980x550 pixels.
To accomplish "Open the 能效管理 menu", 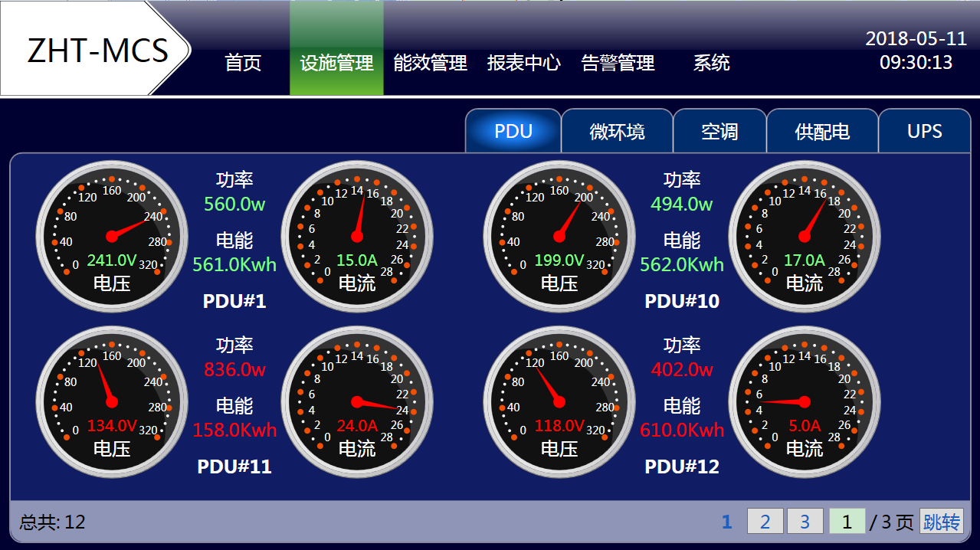I will pos(430,64).
